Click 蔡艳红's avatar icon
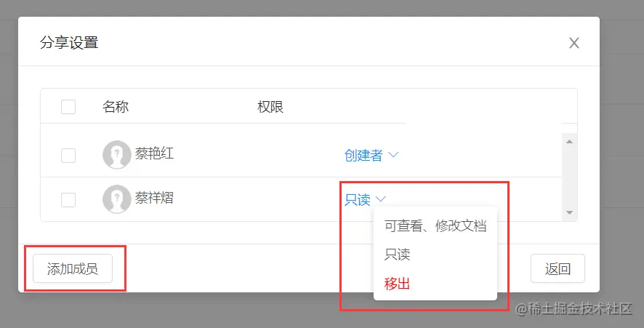 coord(116,155)
